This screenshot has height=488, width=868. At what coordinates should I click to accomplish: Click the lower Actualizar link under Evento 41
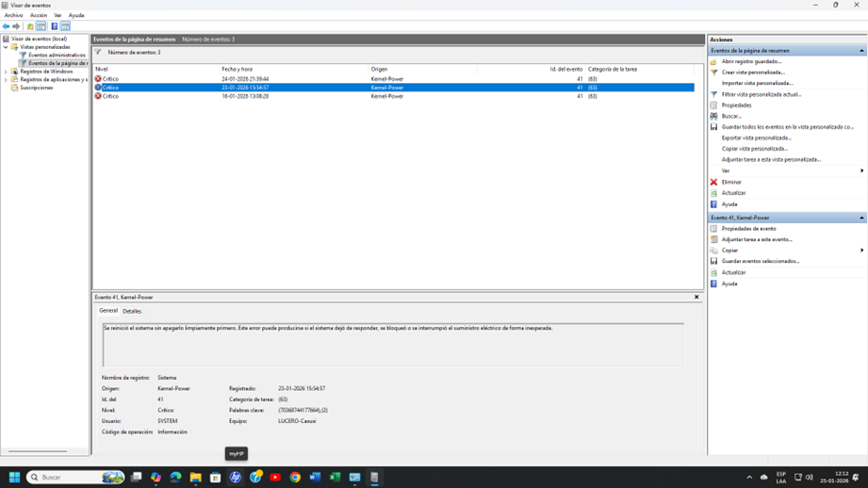click(733, 272)
